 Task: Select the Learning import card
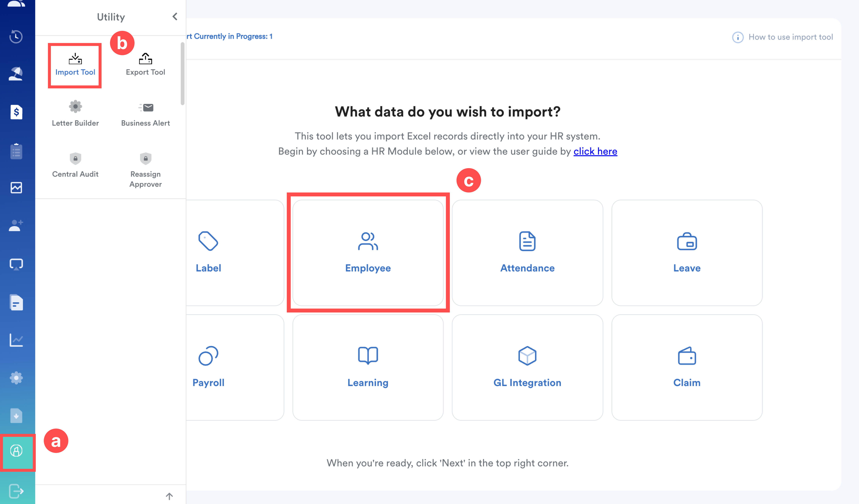368,367
